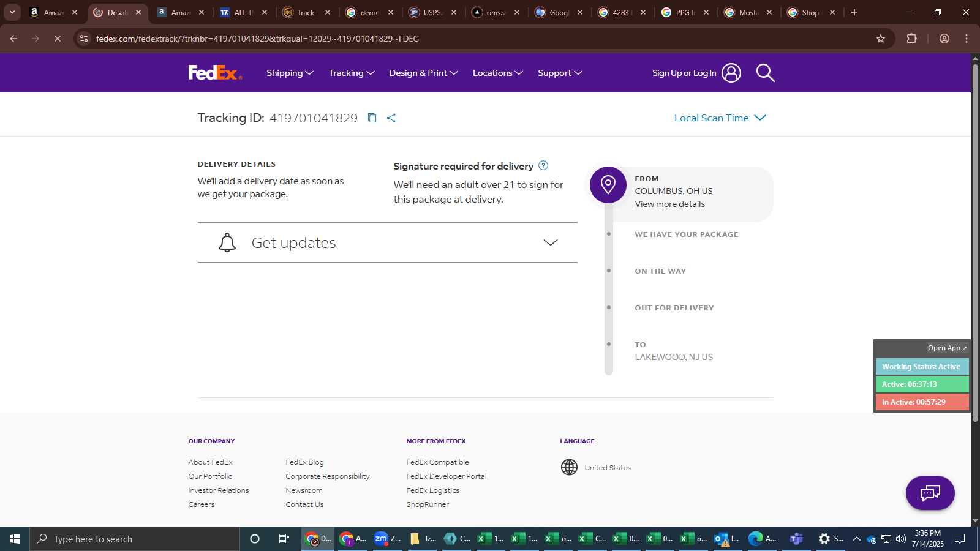The width and height of the screenshot is (980, 551).
Task: Click the Windows taskbar search box
Action: [x=135, y=539]
